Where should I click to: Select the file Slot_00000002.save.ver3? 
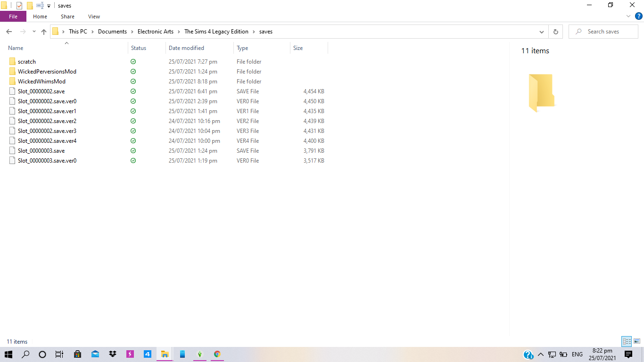tap(47, 131)
